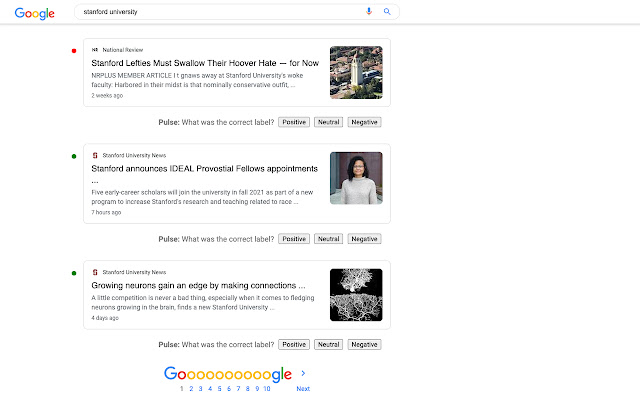Open the Hoover Tower aerial thumbnail
The image size is (640, 400).
(x=356, y=72)
